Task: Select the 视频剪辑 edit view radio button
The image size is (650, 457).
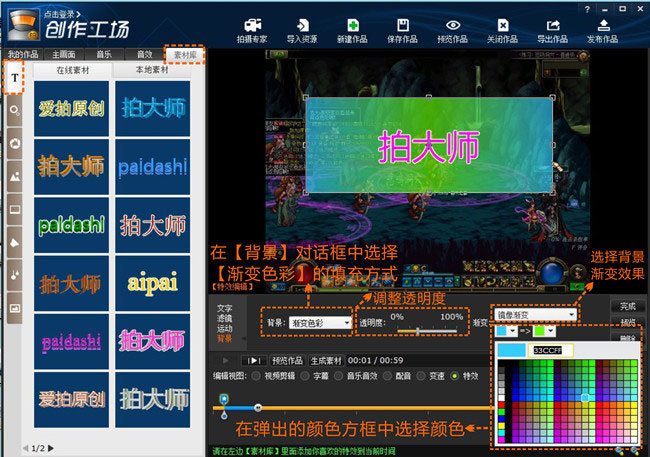Action: pyautogui.click(x=256, y=376)
